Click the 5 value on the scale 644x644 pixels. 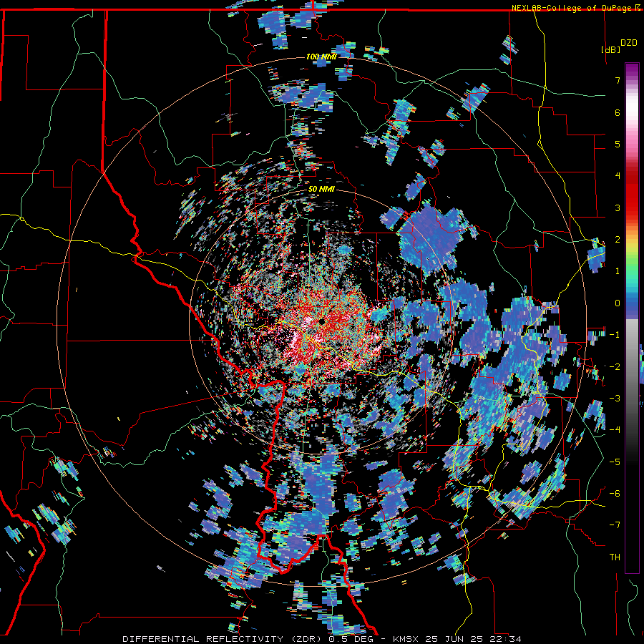point(618,144)
